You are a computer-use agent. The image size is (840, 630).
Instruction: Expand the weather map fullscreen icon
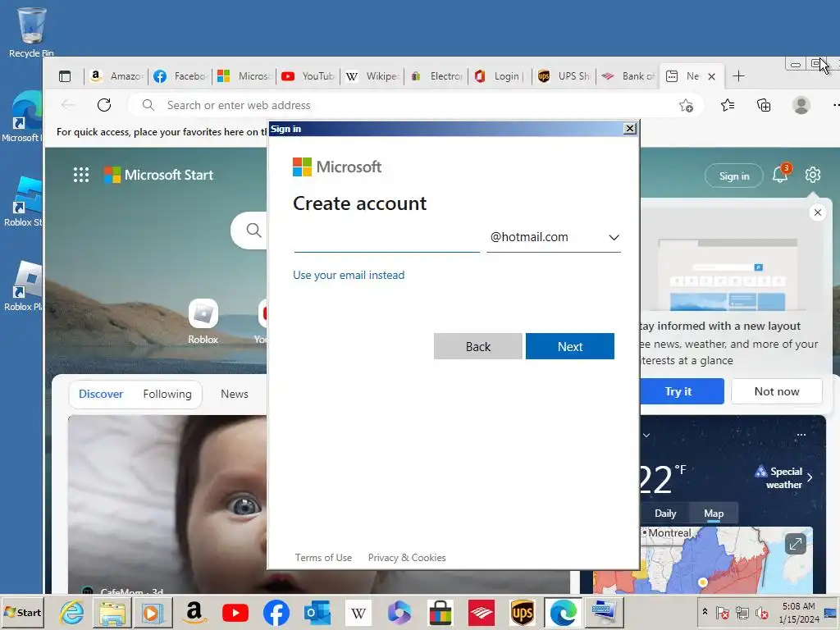(x=796, y=545)
